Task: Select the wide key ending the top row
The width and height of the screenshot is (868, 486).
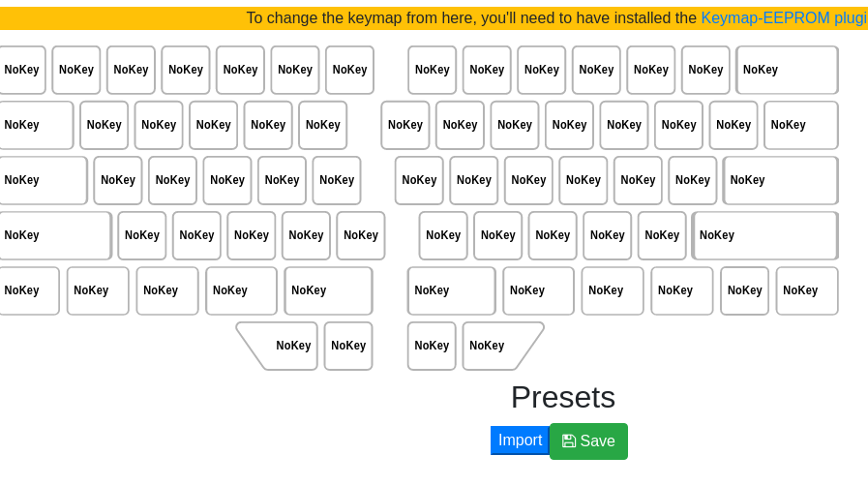Action: click(x=787, y=70)
